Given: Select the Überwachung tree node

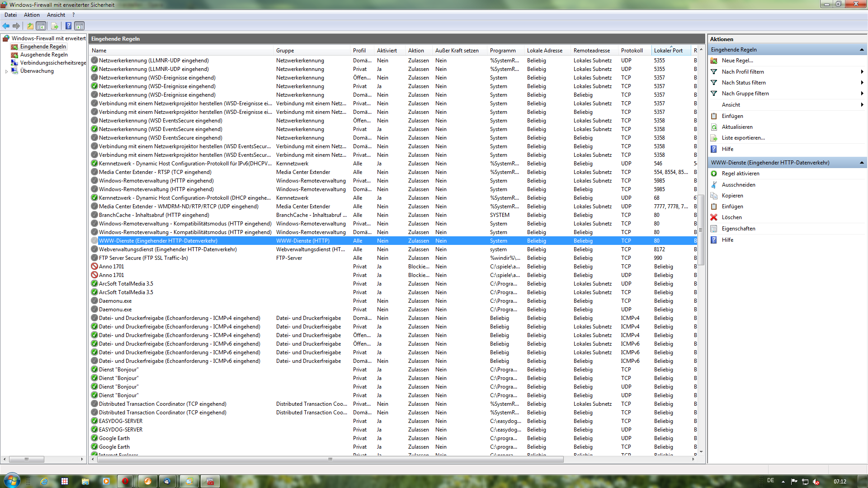Looking at the screenshot, I should (37, 71).
